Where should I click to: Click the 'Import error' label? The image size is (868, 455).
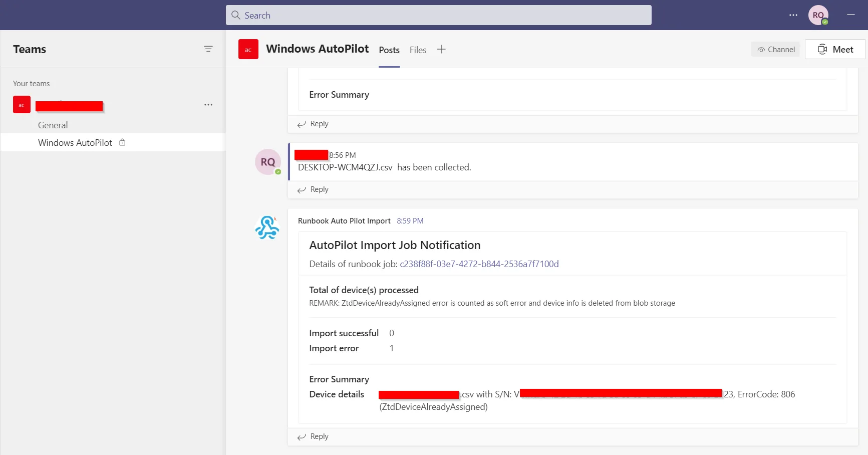(x=334, y=348)
